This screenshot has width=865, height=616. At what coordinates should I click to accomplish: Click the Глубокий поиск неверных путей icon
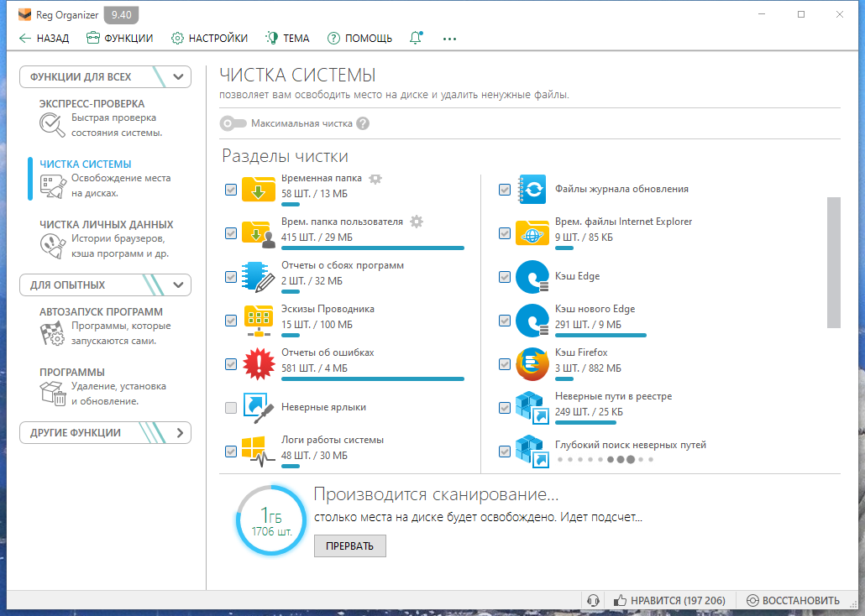click(532, 452)
